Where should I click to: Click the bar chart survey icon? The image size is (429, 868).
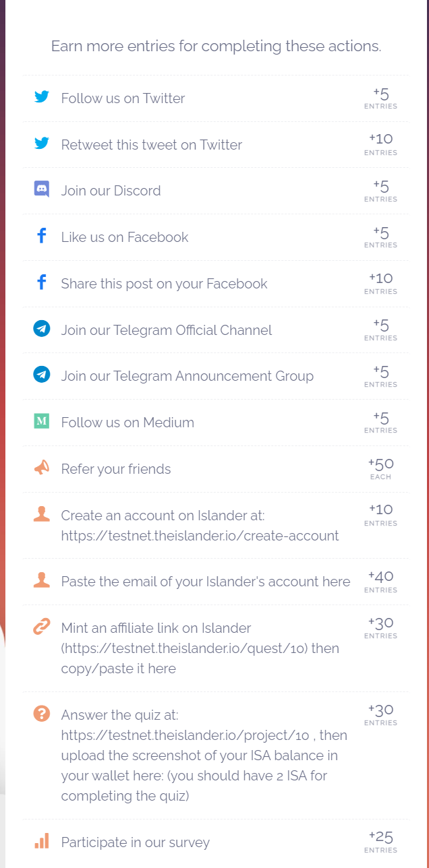42,841
